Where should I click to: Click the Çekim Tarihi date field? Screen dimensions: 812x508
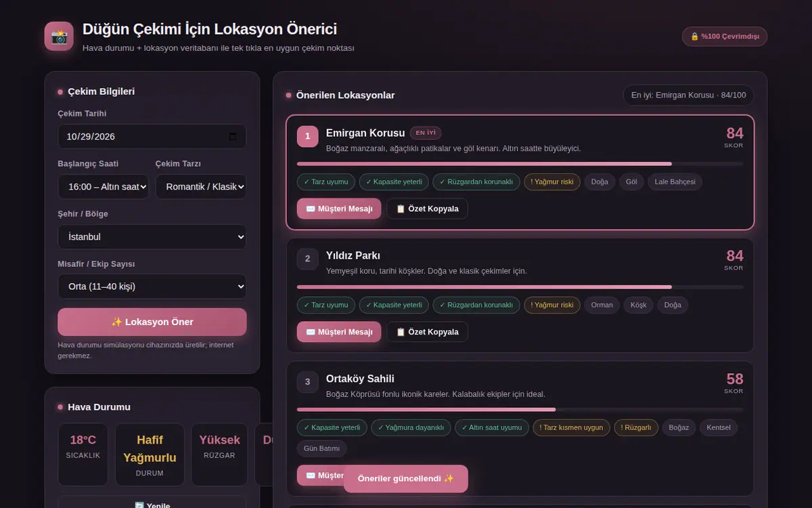click(152, 136)
